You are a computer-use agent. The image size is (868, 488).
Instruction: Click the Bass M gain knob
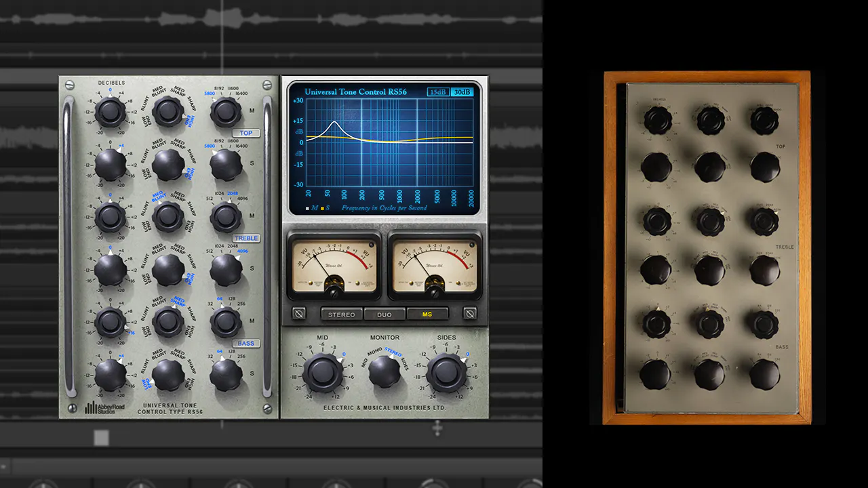coord(111,323)
